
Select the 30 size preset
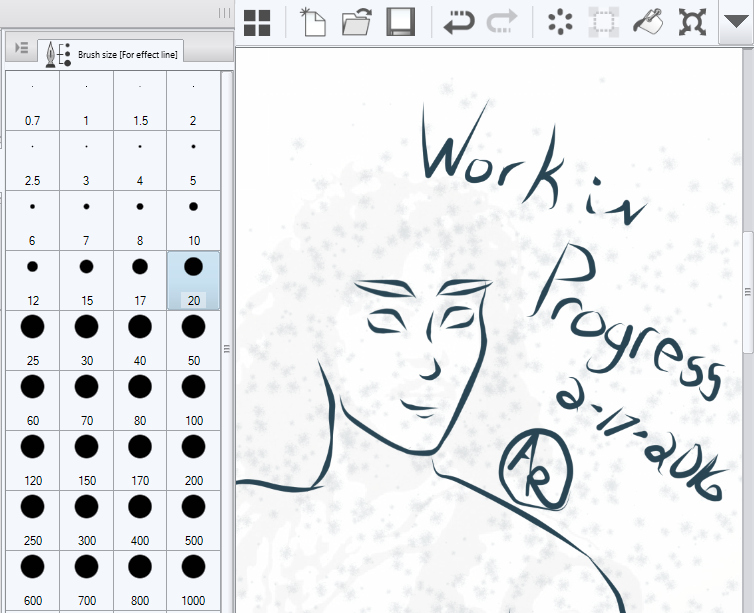86,341
